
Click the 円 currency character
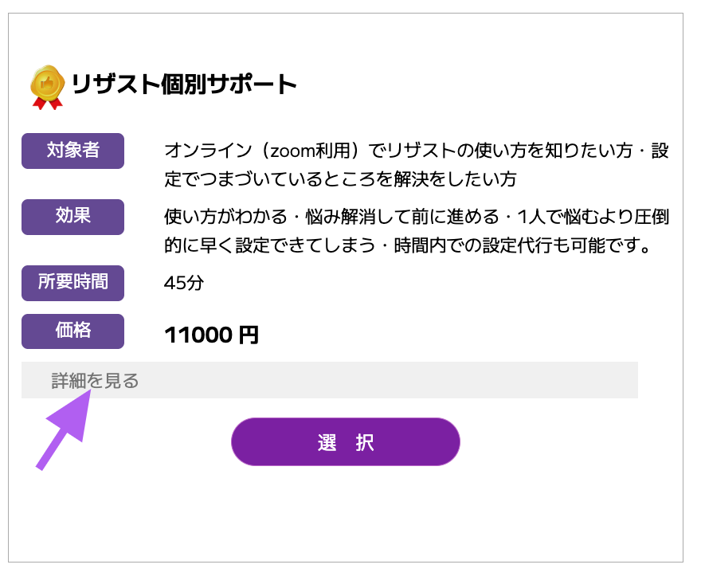pyautogui.click(x=249, y=335)
